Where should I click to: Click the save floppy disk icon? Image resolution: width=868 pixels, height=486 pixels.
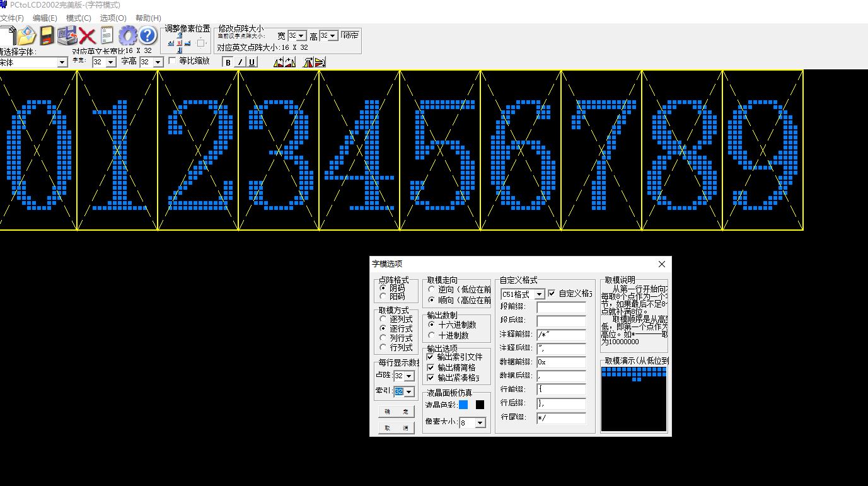(x=47, y=35)
